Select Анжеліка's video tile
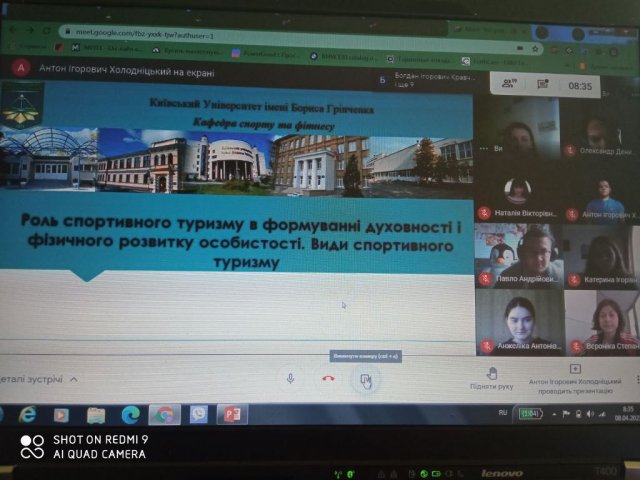The image size is (640, 480). pyautogui.click(x=517, y=322)
